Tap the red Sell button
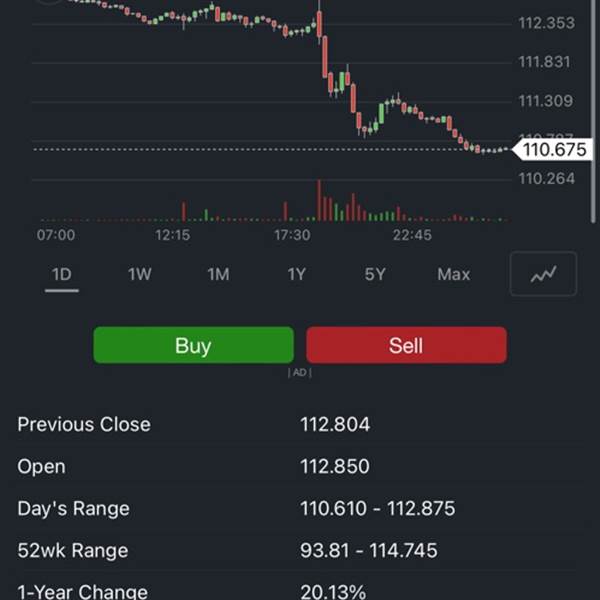The height and width of the screenshot is (600, 600). tap(406, 345)
